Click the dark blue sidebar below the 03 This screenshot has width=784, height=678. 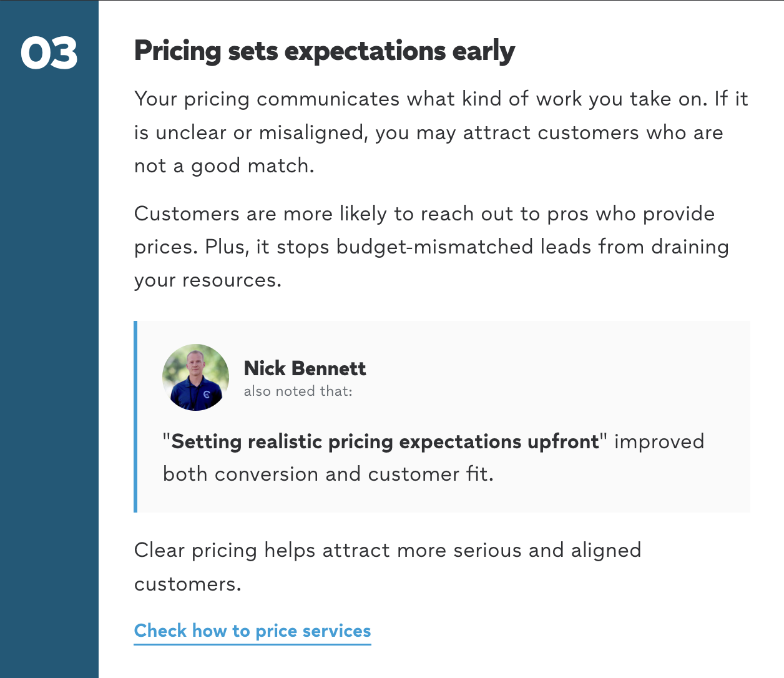click(x=49, y=375)
